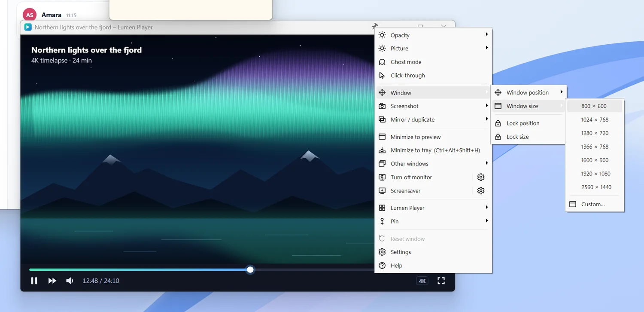Pause the video playback

[34, 281]
